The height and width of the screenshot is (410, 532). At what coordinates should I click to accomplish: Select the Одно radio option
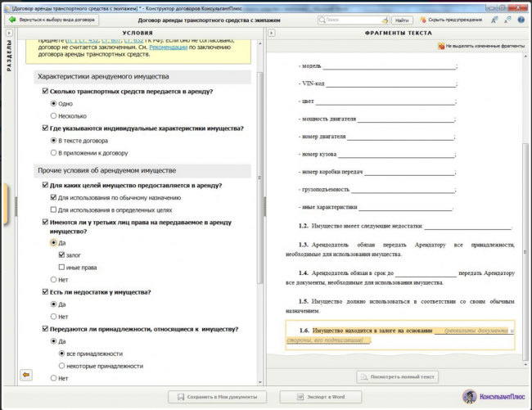pos(53,103)
